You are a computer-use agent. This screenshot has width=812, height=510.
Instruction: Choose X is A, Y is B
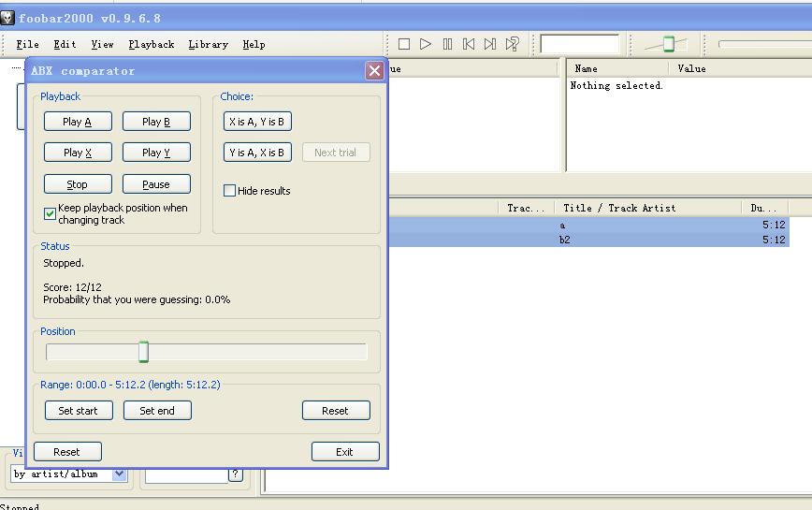tap(257, 122)
